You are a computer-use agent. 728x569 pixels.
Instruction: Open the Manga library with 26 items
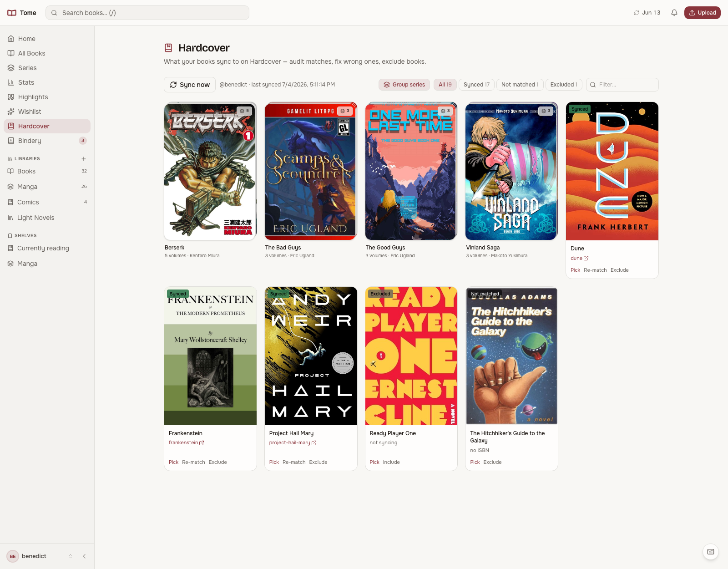click(47, 187)
